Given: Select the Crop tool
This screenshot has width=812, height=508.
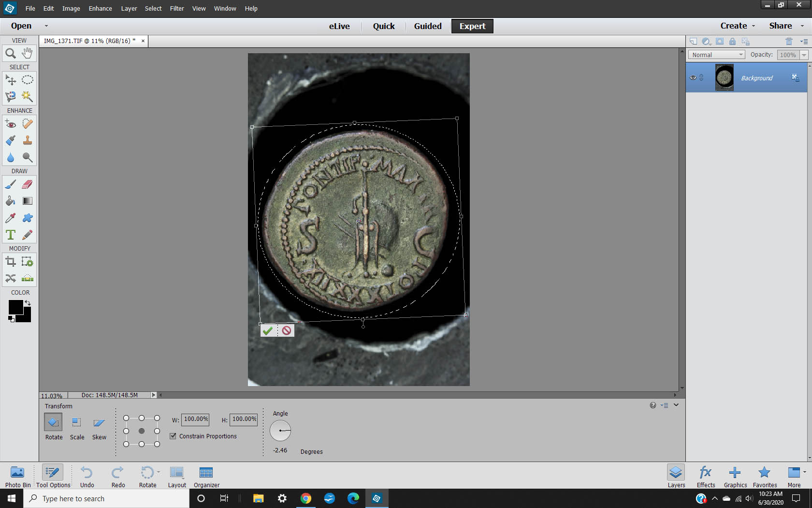Looking at the screenshot, I should tap(11, 262).
